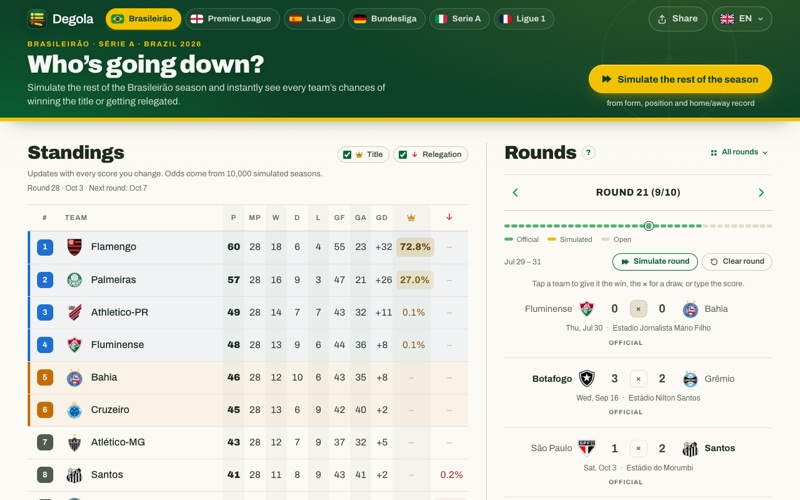Click the Clear round button
Viewport: 800px width, 500px height.
tap(737, 262)
